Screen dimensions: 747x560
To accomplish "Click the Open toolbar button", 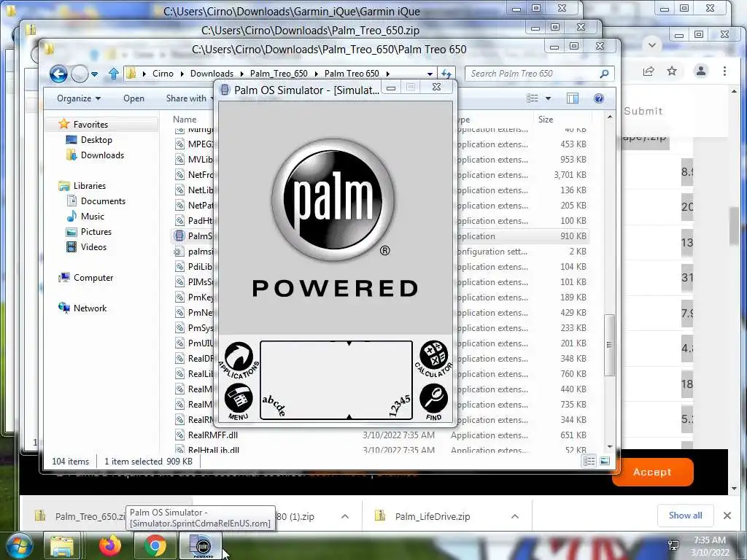I will tap(134, 98).
